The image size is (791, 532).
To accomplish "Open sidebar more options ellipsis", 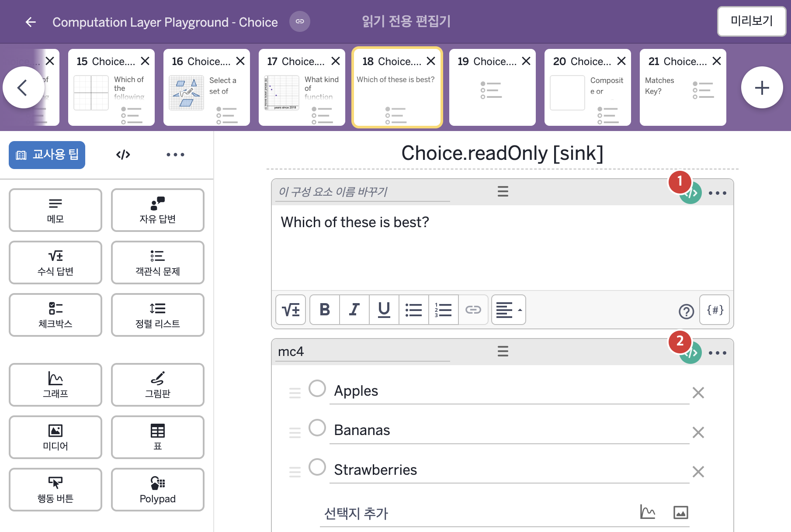I will [175, 155].
